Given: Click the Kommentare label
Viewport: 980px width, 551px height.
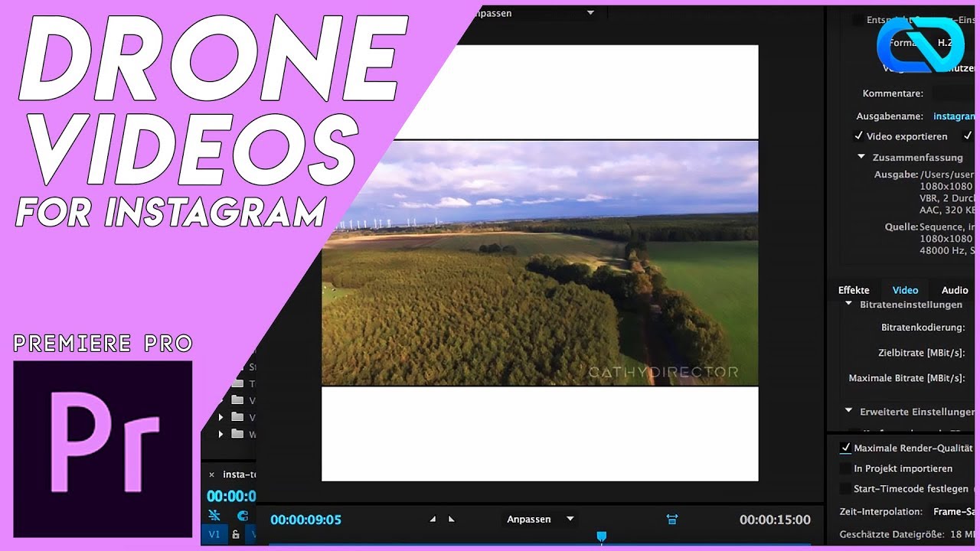Looking at the screenshot, I should (x=893, y=93).
